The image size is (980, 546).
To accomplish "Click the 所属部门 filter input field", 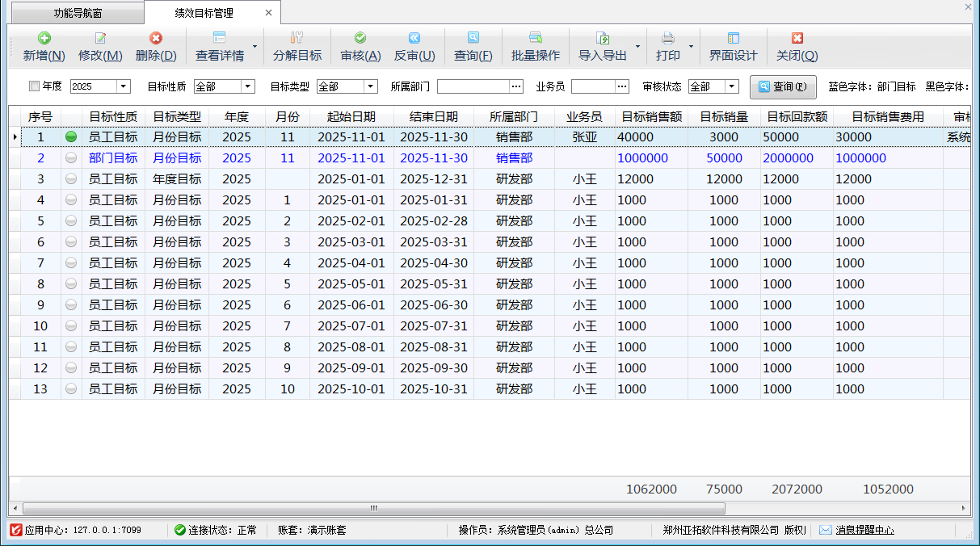I will click(x=473, y=86).
